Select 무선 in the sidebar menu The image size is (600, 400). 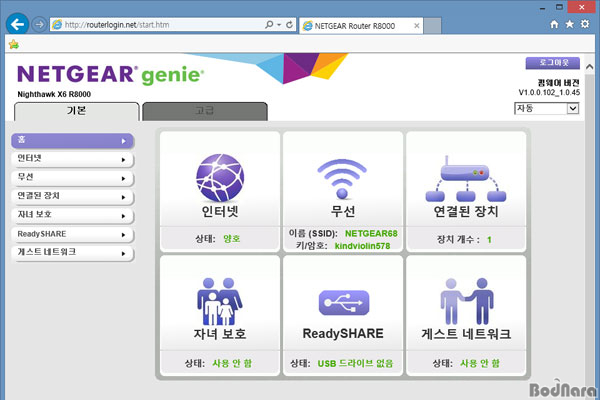pyautogui.click(x=72, y=178)
